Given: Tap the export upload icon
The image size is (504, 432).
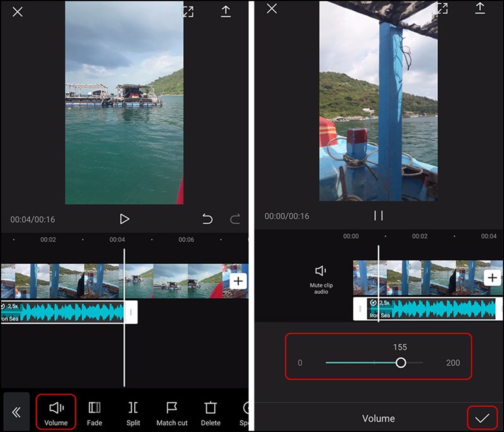Looking at the screenshot, I should pos(227,13).
